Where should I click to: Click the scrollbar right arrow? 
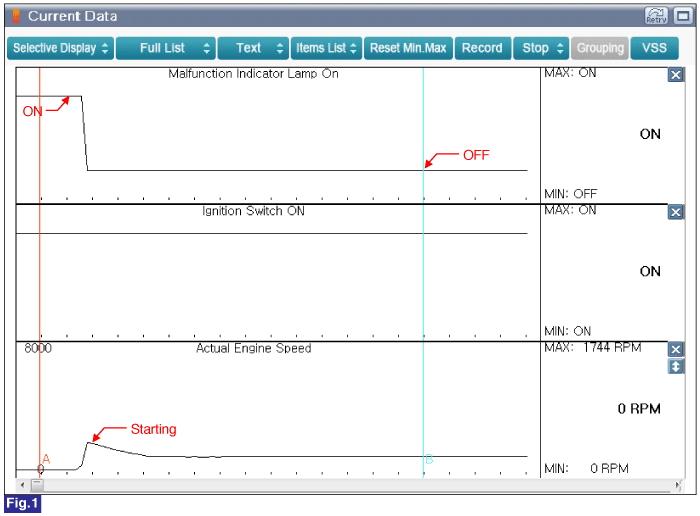[x=678, y=485]
